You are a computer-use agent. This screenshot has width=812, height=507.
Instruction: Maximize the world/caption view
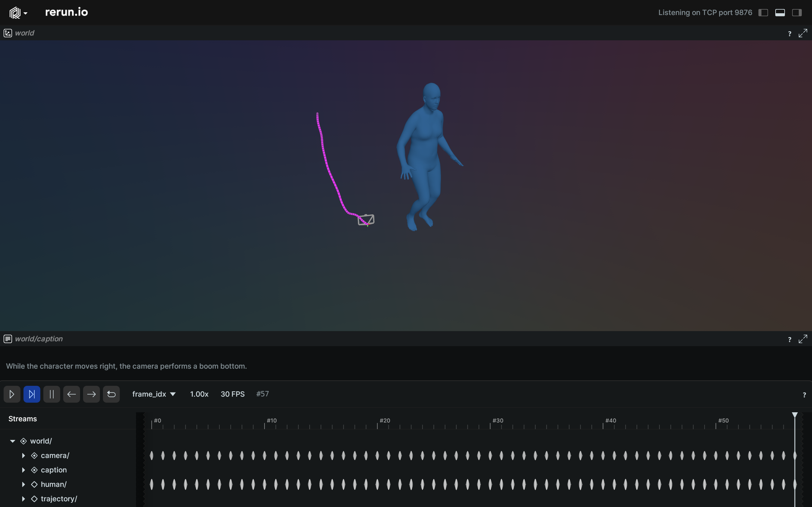tap(803, 339)
